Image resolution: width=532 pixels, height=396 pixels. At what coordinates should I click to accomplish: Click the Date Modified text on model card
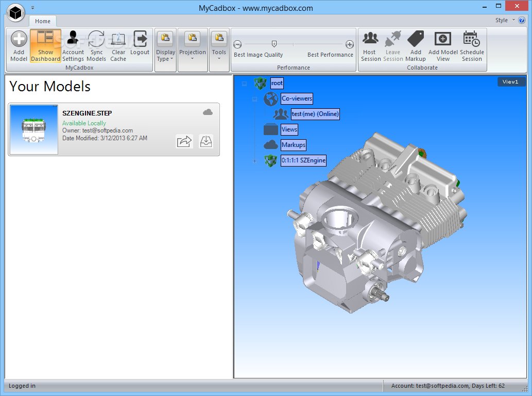(105, 138)
